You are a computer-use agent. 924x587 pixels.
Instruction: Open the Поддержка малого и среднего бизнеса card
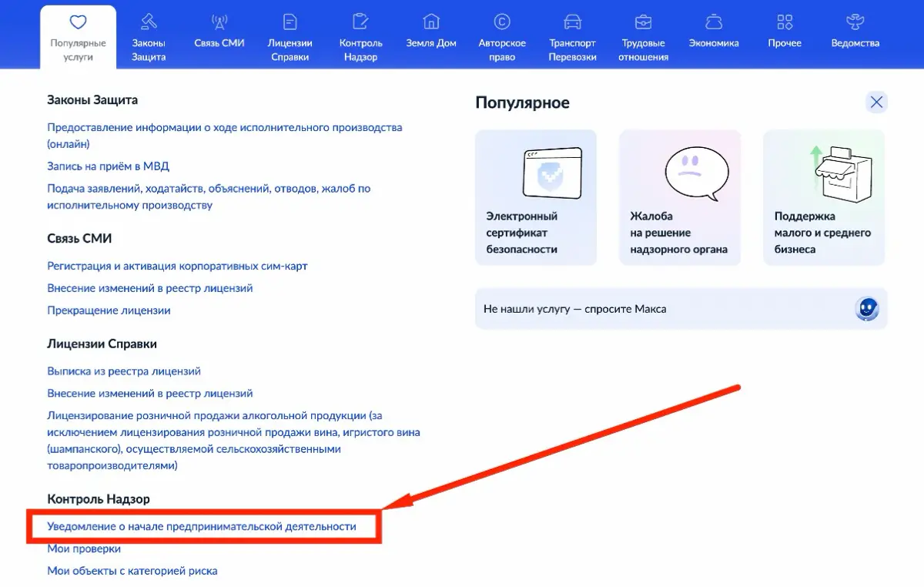point(824,198)
